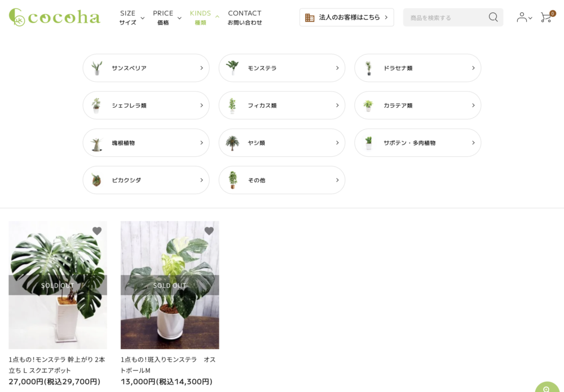Expand the SIZE menu
Screen dimensions: 564x392
click(x=131, y=17)
